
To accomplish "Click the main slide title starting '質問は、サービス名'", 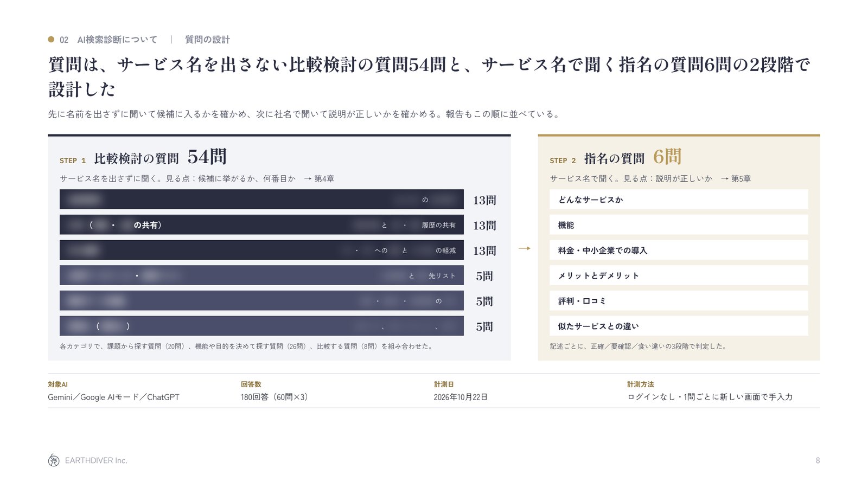I will pyautogui.click(x=429, y=76).
